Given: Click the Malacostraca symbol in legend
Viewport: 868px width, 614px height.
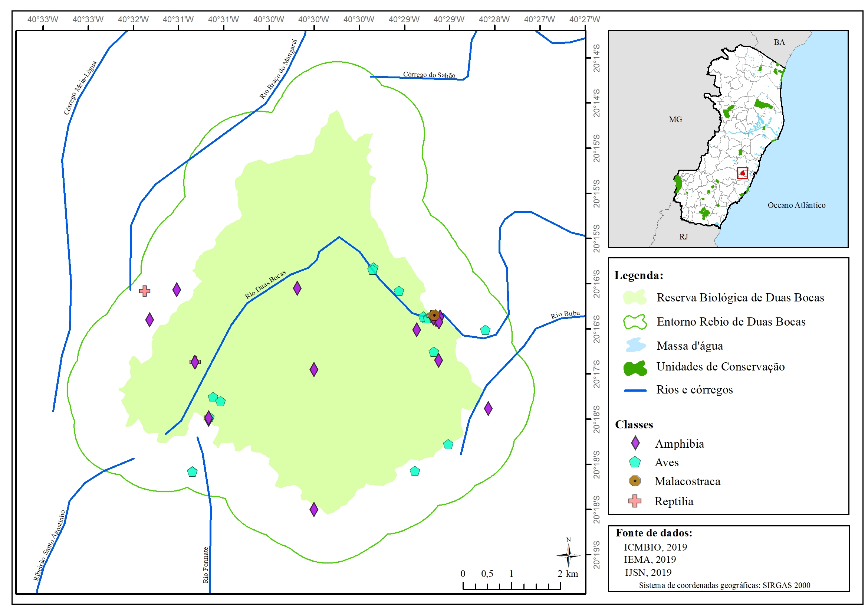Looking at the screenshot, I should click(x=635, y=481).
